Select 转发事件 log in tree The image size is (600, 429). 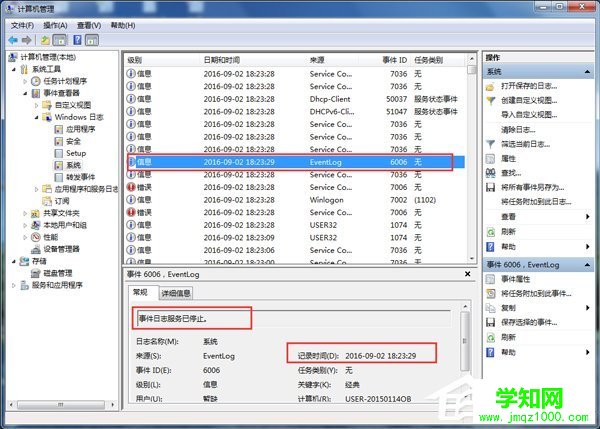coord(80,177)
